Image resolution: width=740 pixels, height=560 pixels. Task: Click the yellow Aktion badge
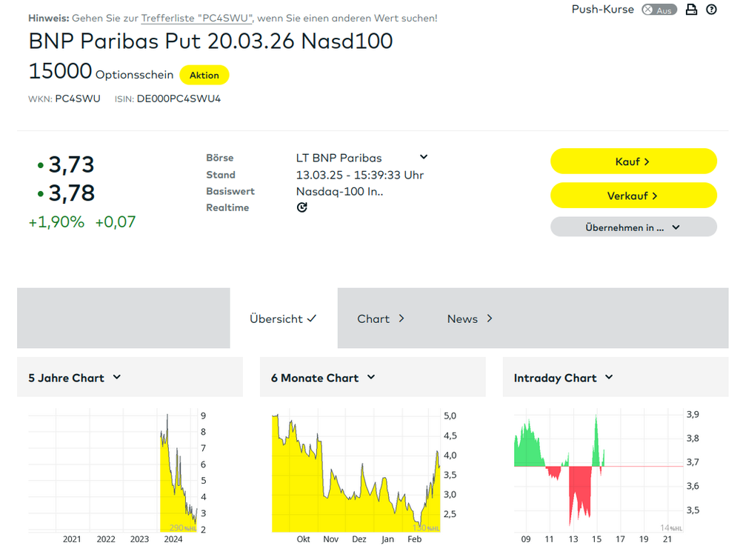point(204,75)
